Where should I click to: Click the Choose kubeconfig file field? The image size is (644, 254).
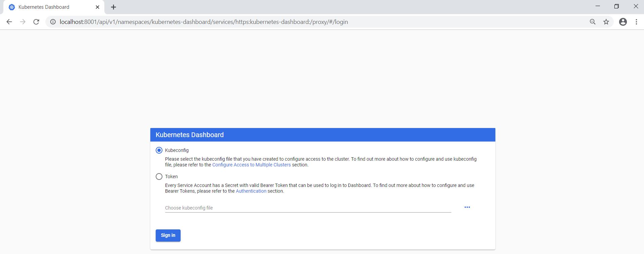coord(308,208)
